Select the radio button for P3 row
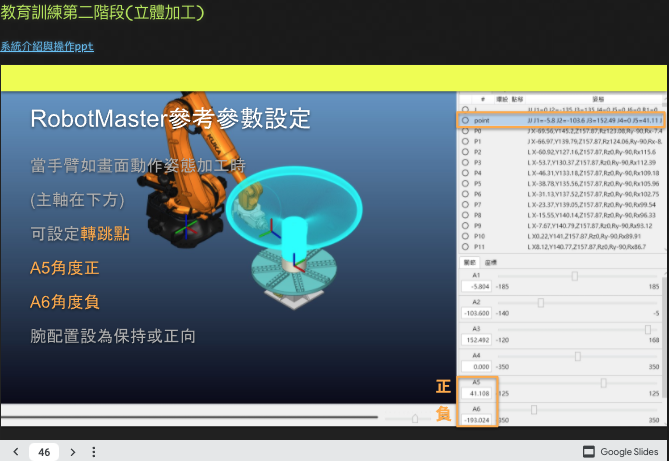 click(x=465, y=163)
